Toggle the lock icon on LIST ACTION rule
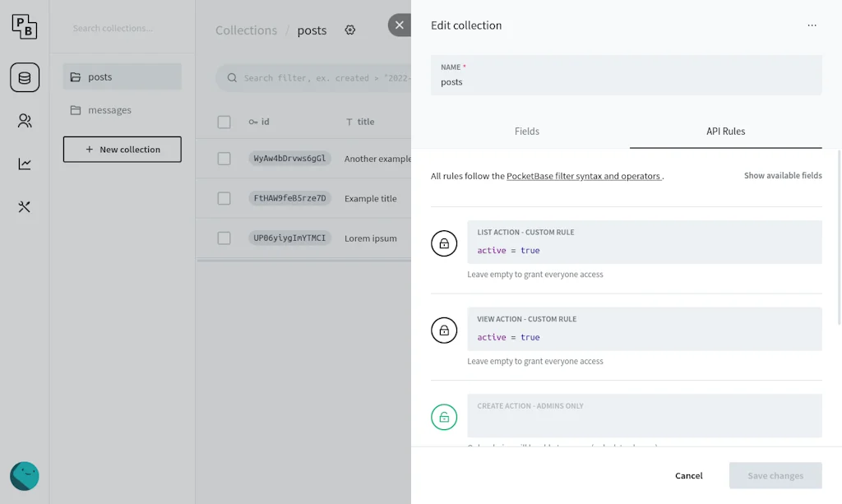This screenshot has height=504, width=842. click(x=444, y=243)
